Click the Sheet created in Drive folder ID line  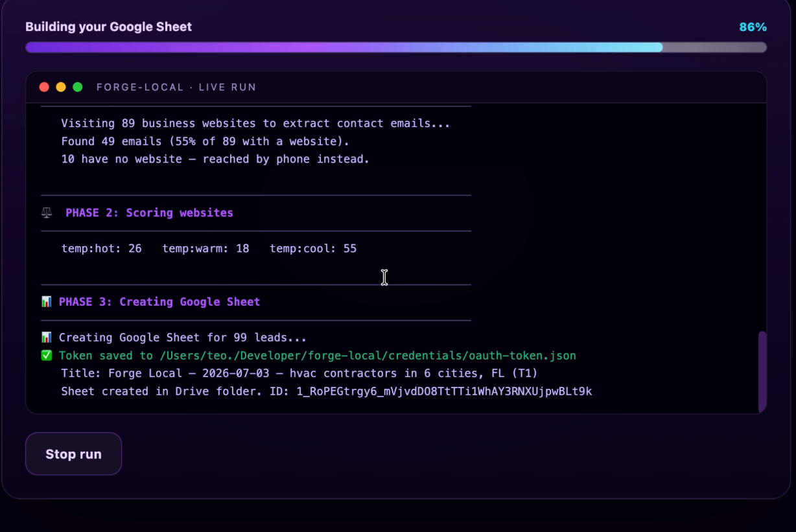pyautogui.click(x=327, y=391)
